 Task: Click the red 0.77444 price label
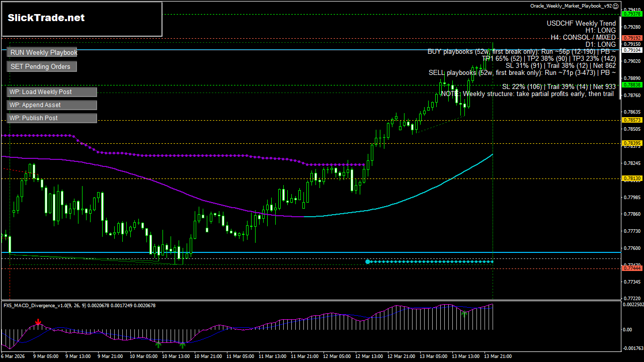tap(632, 268)
